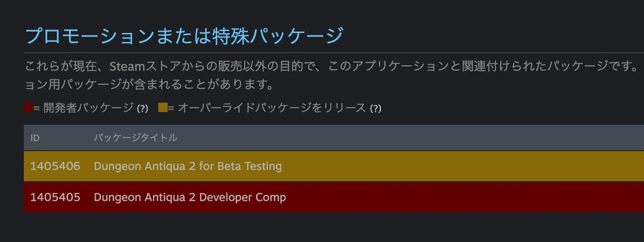The height and width of the screenshot is (242, 644).
Task: Select Dungeon Antiqua 2 for Beta Testing
Action: click(x=188, y=166)
